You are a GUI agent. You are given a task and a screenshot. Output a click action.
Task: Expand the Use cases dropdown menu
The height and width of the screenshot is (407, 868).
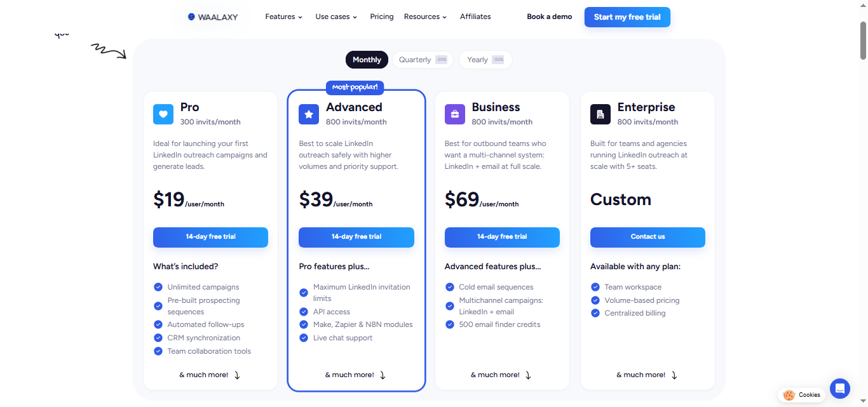point(336,17)
